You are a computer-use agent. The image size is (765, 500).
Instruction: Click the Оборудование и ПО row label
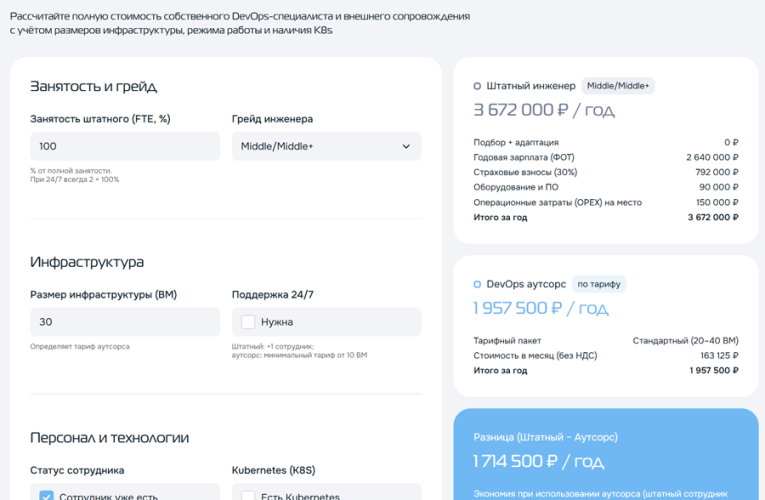[516, 187]
